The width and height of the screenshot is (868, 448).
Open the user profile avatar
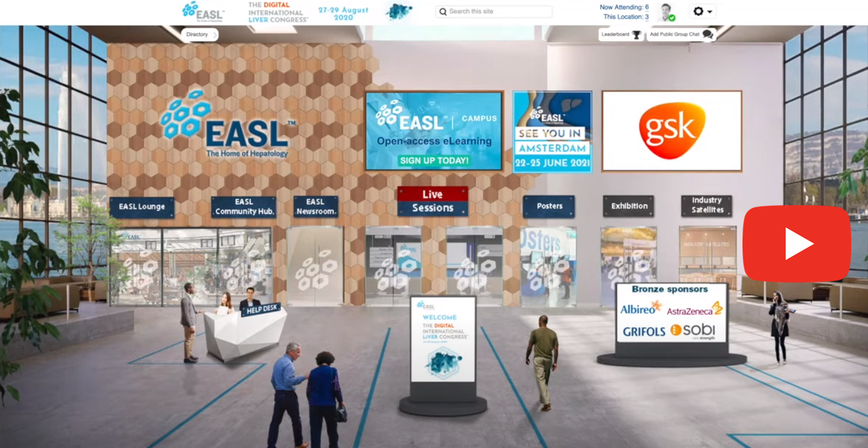pos(667,12)
